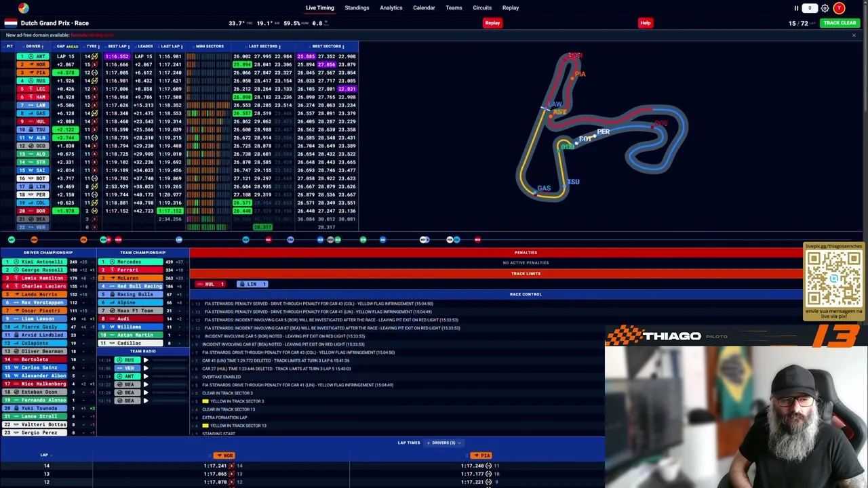868x488 pixels.
Task: Sort by the Driver column
Action: 34,46
